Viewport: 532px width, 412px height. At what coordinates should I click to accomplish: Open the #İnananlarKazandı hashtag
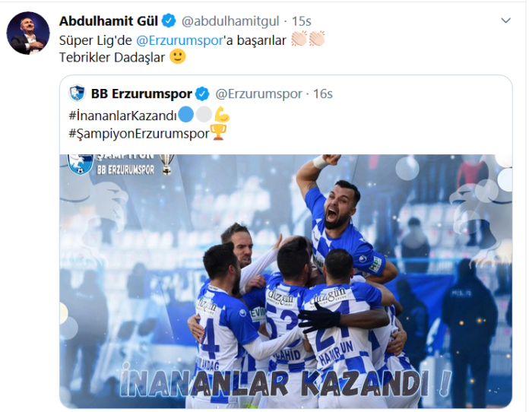click(123, 116)
